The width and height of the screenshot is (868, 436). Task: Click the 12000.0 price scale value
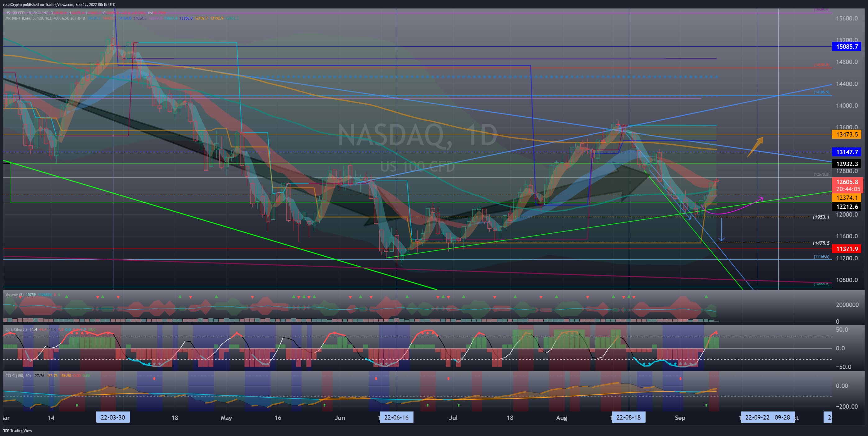click(x=847, y=214)
